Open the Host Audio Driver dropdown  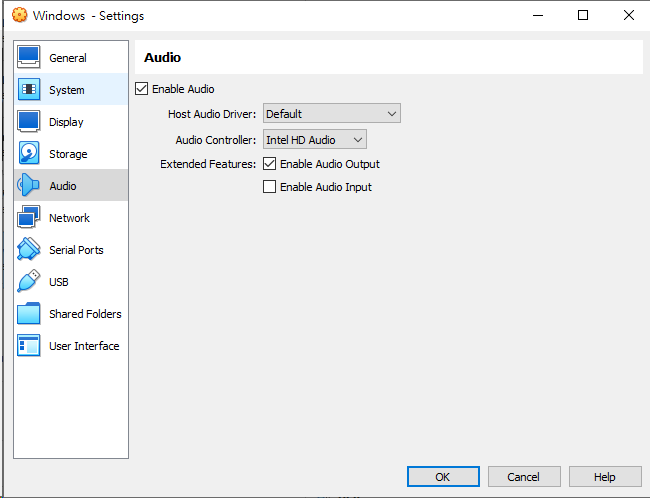[331, 114]
